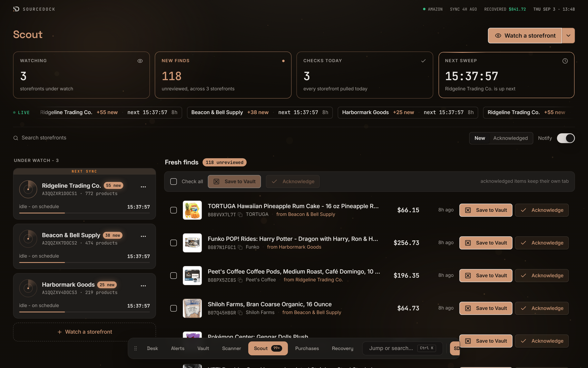Click the SourceDock logo icon
The width and height of the screenshot is (588, 368).
[16, 9]
